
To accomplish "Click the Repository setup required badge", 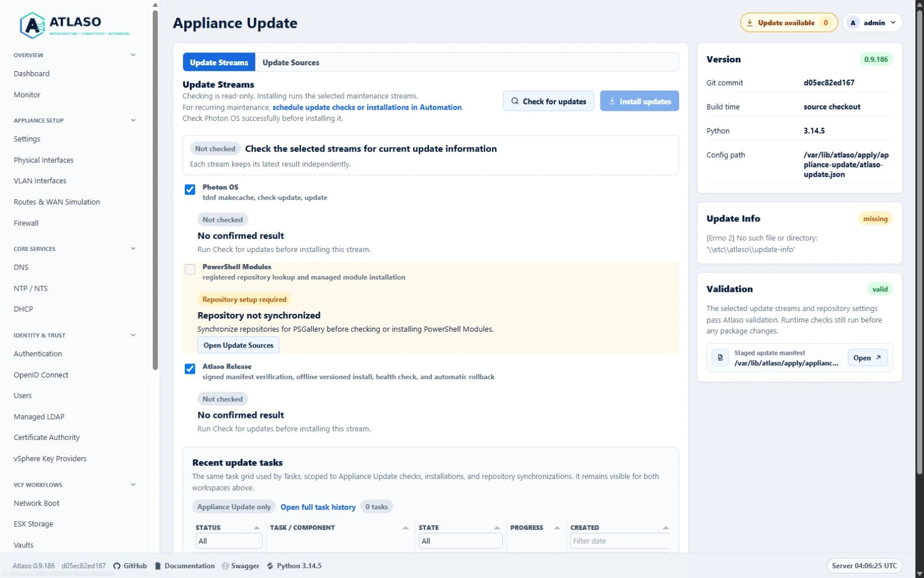I will tap(244, 299).
